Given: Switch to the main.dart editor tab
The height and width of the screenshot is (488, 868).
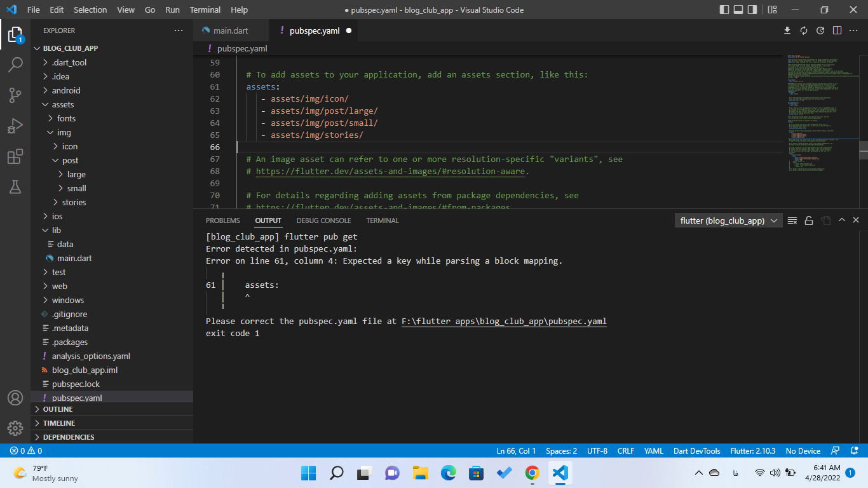Looking at the screenshot, I should (x=231, y=30).
